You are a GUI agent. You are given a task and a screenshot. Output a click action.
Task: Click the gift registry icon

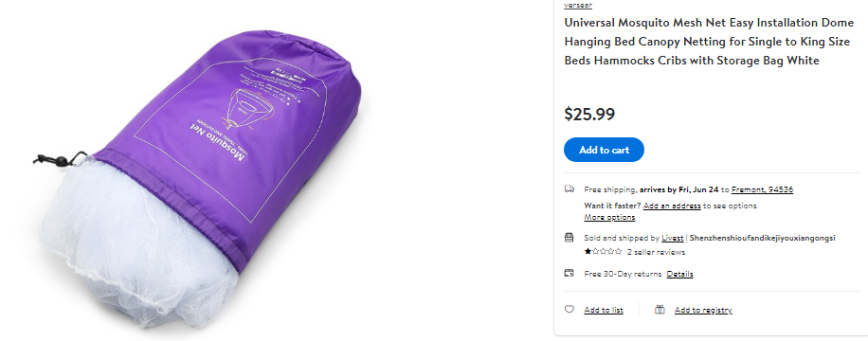tap(660, 310)
